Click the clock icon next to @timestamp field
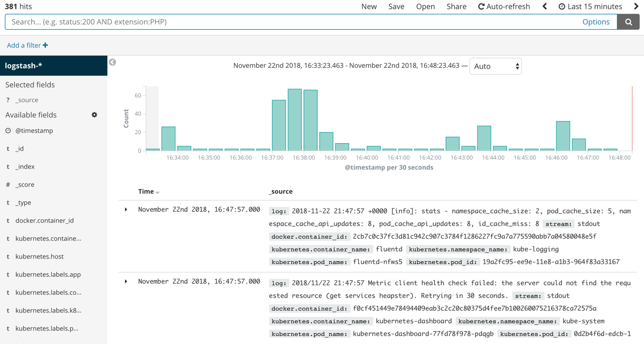The width and height of the screenshot is (644, 344). click(x=8, y=130)
